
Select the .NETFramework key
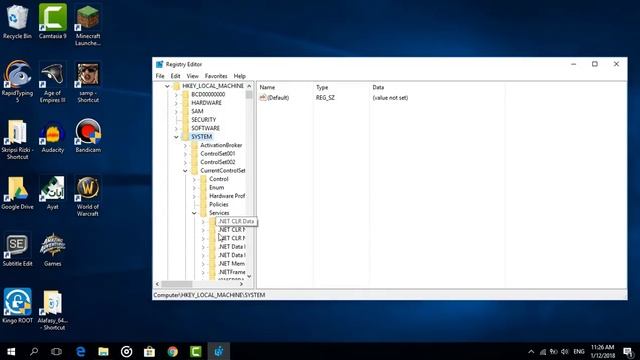pyautogui.click(x=231, y=272)
